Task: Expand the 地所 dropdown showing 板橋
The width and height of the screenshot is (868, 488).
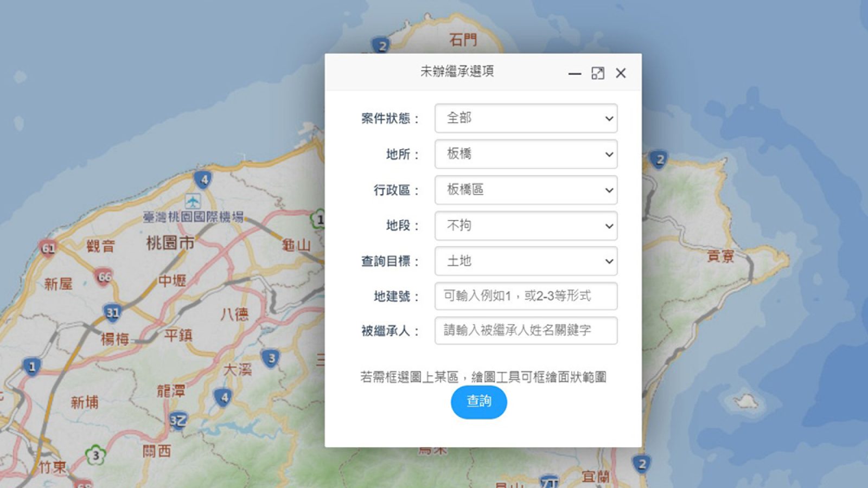Action: [526, 154]
